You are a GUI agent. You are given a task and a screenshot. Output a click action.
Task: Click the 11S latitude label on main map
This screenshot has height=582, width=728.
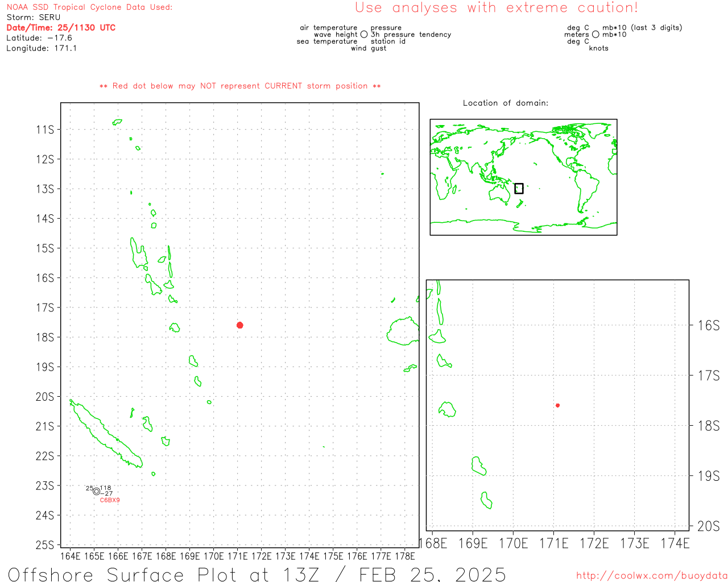point(45,130)
